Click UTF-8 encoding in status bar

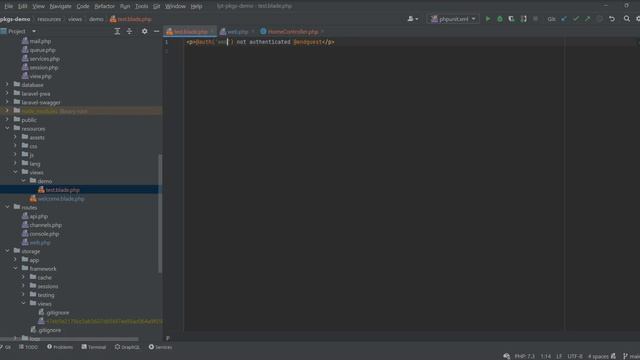click(x=575, y=356)
